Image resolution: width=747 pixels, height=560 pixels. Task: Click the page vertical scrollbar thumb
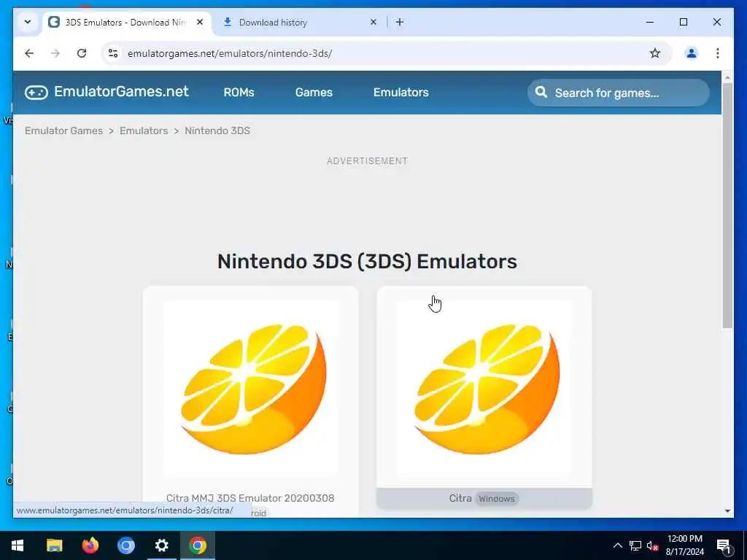727,205
